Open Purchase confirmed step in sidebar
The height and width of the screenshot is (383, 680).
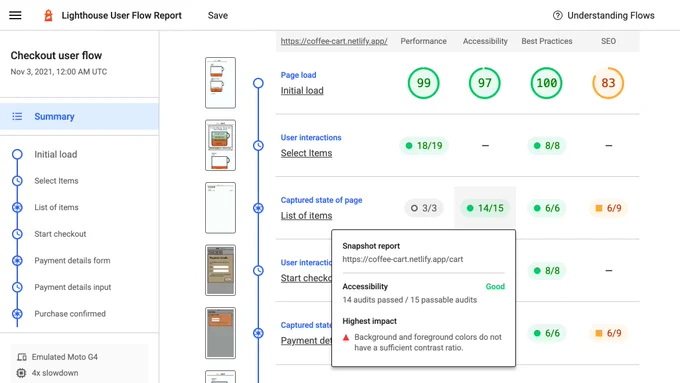click(70, 314)
